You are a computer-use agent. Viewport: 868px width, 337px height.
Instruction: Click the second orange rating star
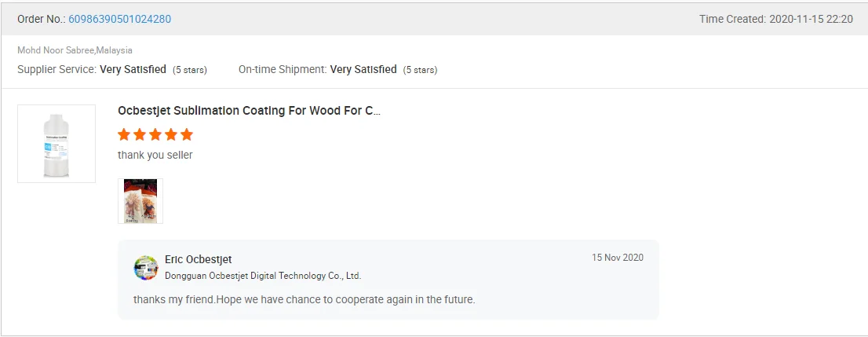(140, 134)
